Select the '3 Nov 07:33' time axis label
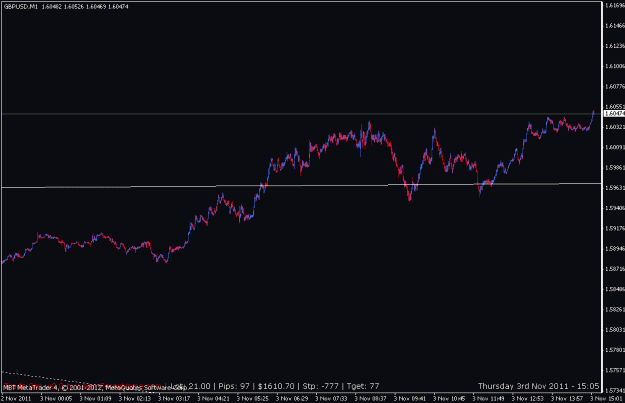This screenshot has width=625, height=403. tap(331, 398)
